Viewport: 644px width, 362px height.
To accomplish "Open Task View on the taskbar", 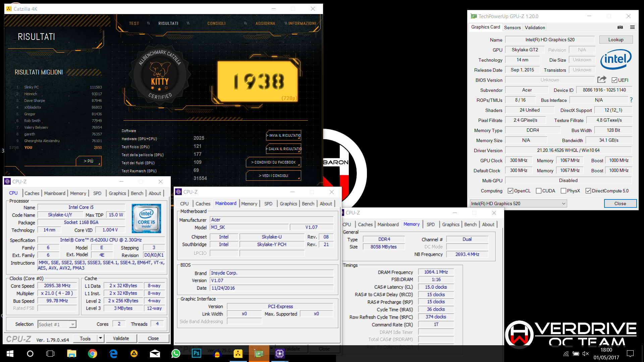I will pos(50,354).
